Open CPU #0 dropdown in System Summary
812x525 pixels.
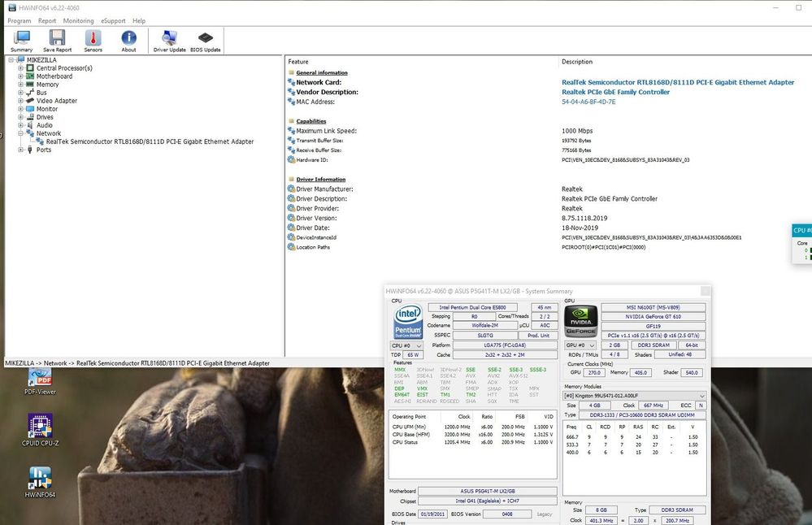406,345
